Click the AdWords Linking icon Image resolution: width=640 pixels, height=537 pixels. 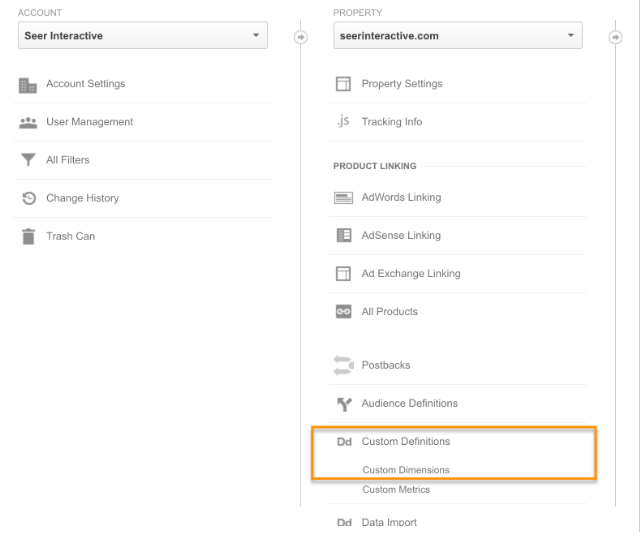pyautogui.click(x=343, y=198)
